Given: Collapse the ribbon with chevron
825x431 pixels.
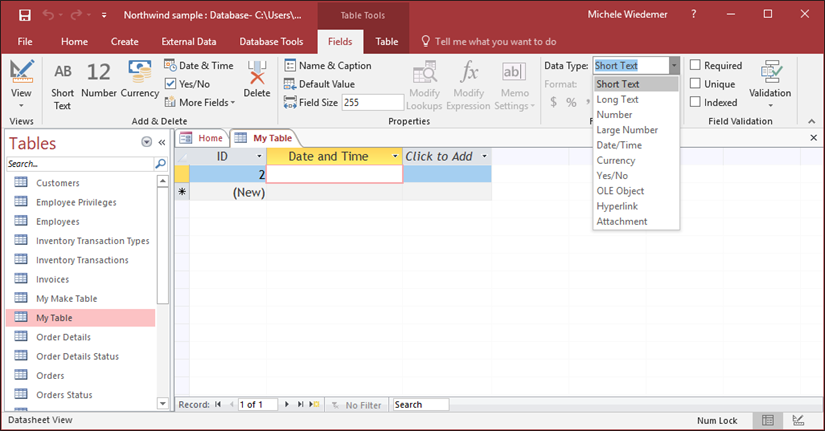Looking at the screenshot, I should tap(812, 121).
